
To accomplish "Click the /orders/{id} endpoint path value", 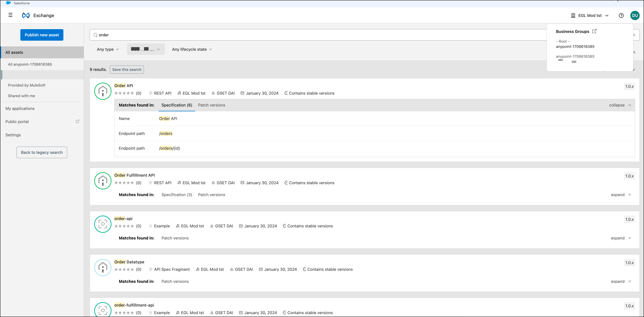I will [x=169, y=148].
